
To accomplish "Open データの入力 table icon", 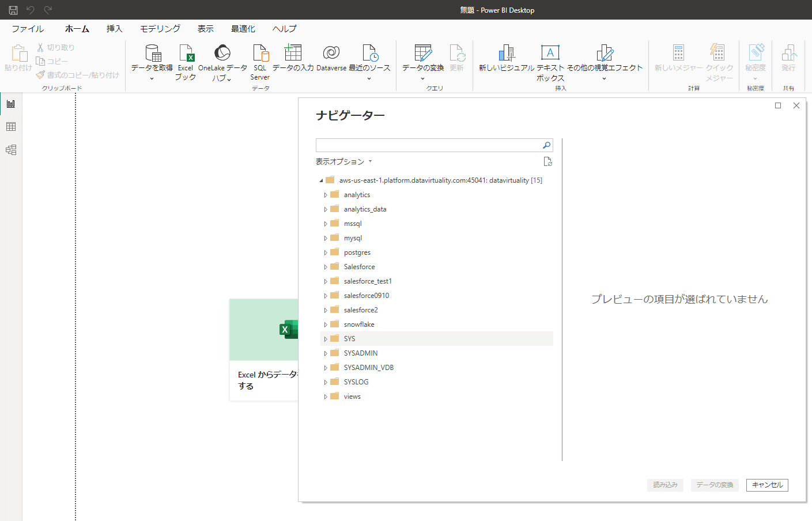I will pyautogui.click(x=293, y=54).
